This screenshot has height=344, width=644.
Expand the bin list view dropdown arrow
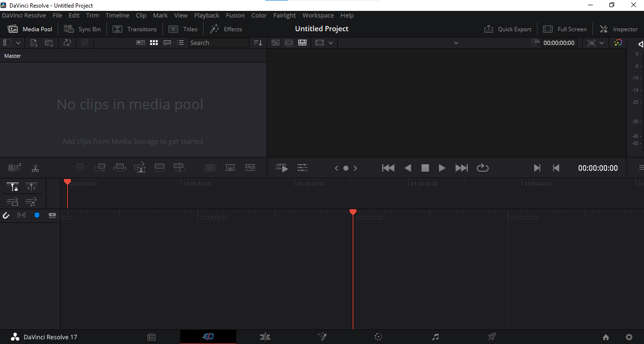point(18,43)
